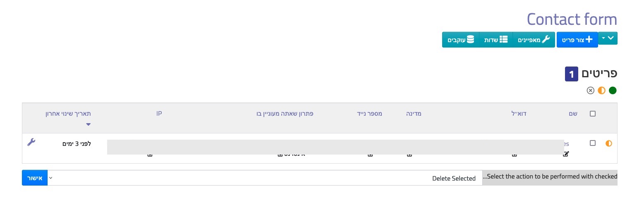644x212 pixels.
Task: Click edit icon under IP column cell
Action: 150,155
